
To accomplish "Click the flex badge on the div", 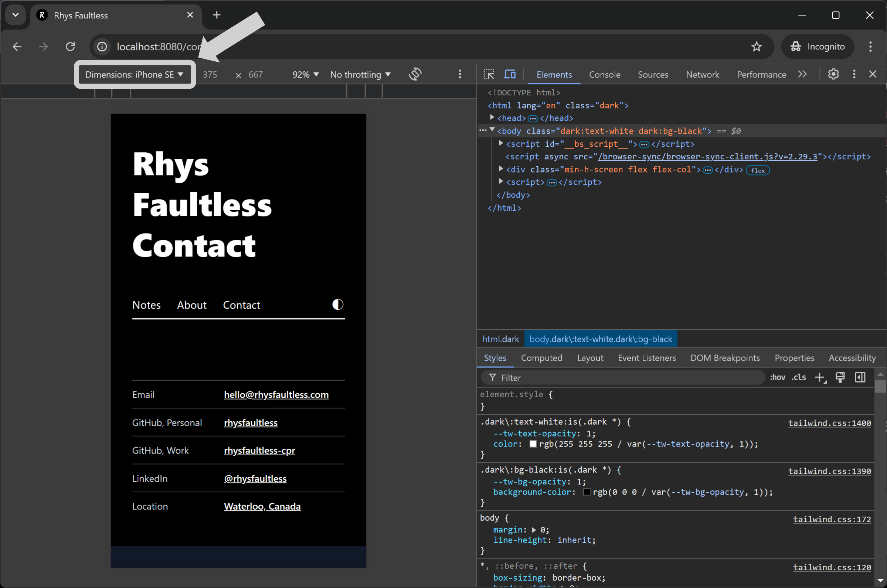I will click(x=758, y=170).
